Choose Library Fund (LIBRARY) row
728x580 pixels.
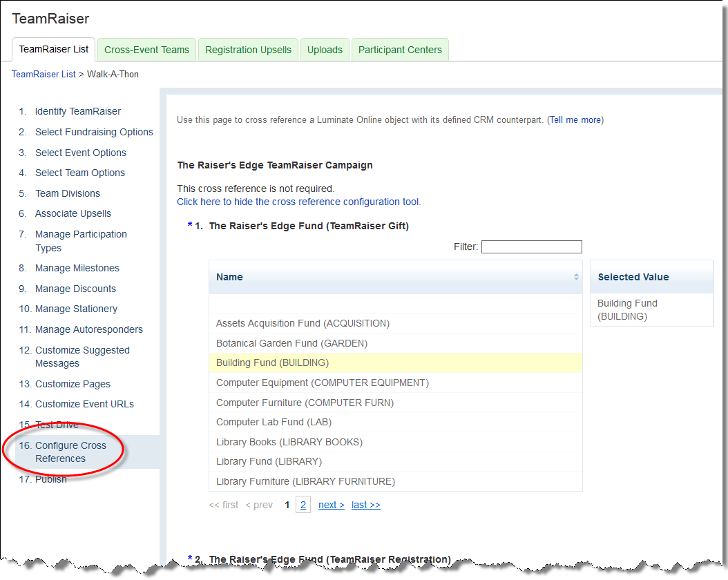(x=396, y=462)
